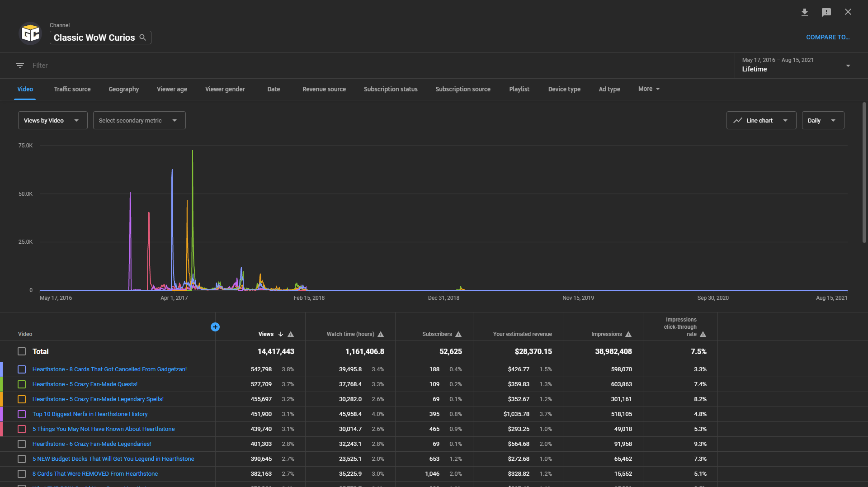Viewport: 868px width, 487px height.
Task: Open video 8 Cards Cancelled From Gadgetzan
Action: tap(109, 369)
